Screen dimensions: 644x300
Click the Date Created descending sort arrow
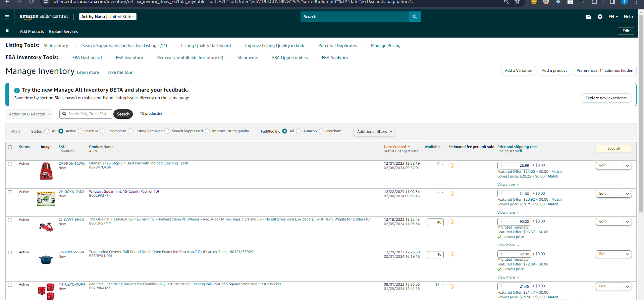pyautogui.click(x=409, y=147)
